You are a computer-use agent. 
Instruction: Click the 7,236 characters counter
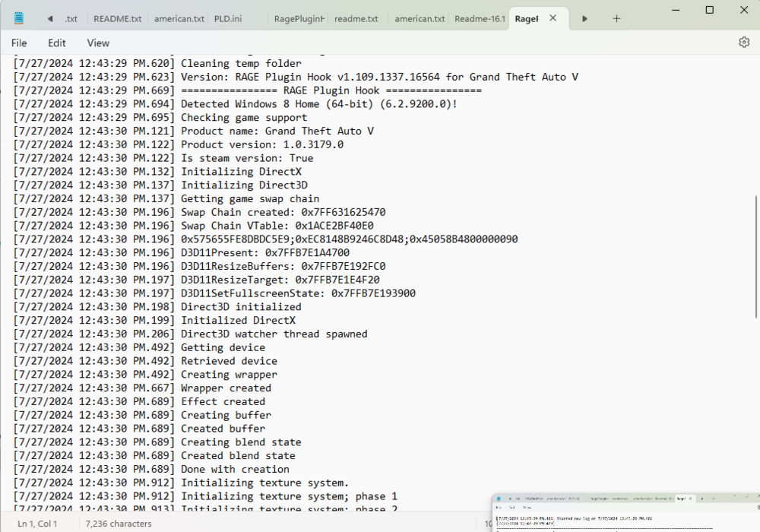click(118, 524)
